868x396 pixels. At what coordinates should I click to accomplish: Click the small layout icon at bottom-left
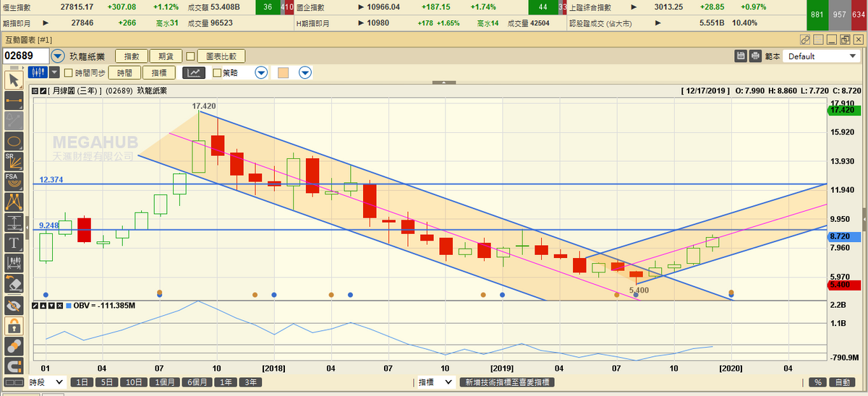(x=12, y=382)
